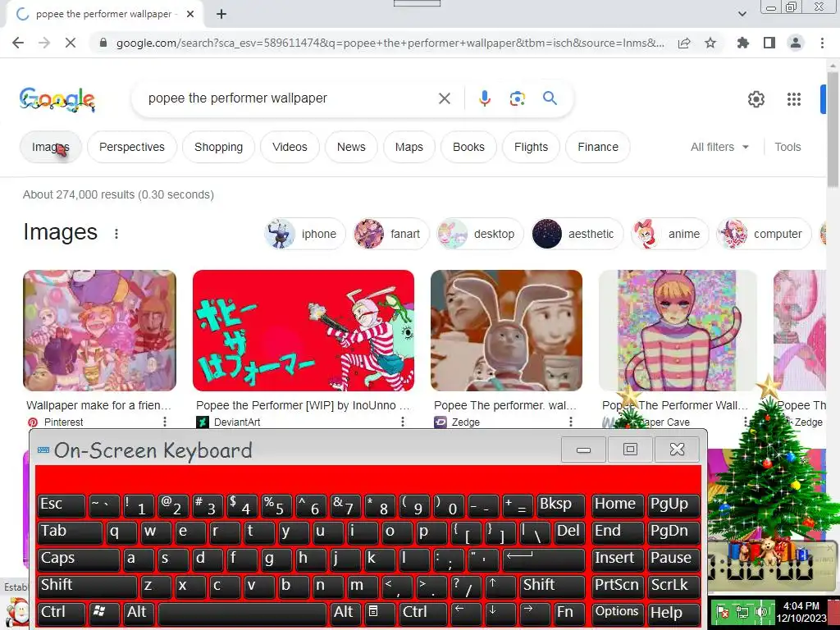Open the Google apps grid

pos(794,99)
